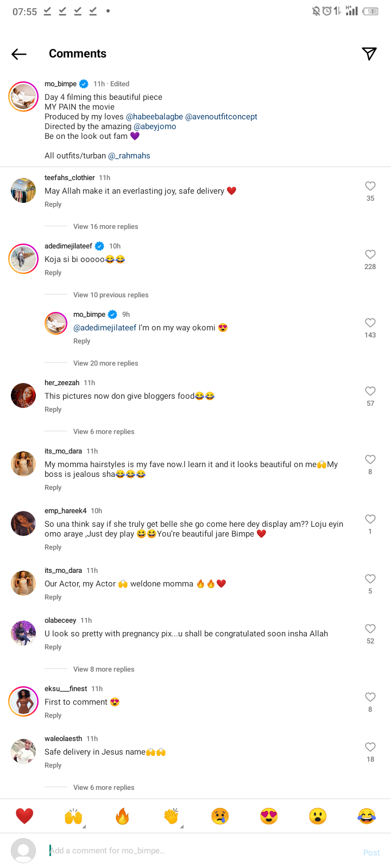Open the share paper-plane icon
The image size is (391, 868).
pyautogui.click(x=369, y=53)
